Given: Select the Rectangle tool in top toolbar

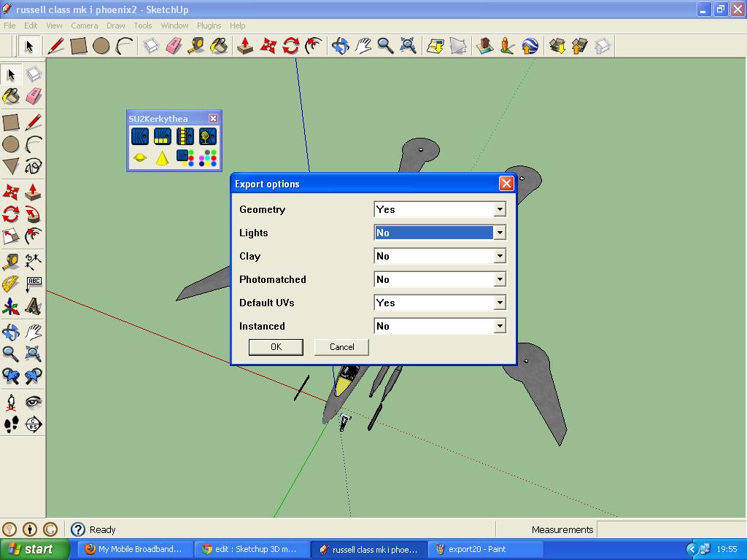Looking at the screenshot, I should point(79,46).
